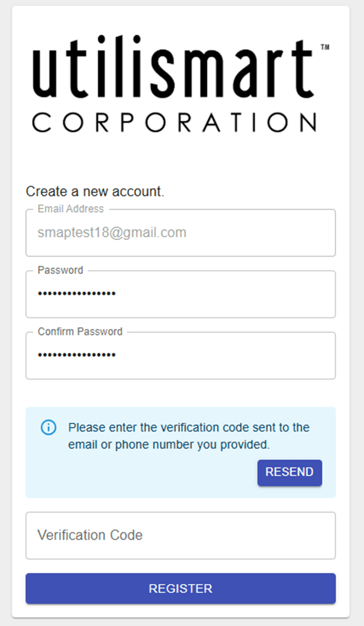Click the Email Address floating label
The image size is (364, 626).
coord(70,209)
